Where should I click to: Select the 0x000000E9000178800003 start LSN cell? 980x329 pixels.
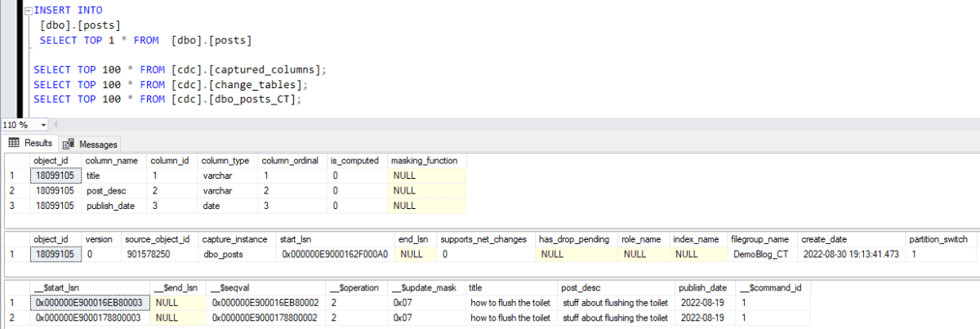90,318
